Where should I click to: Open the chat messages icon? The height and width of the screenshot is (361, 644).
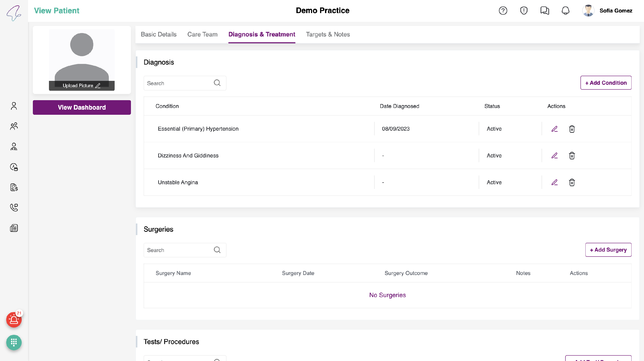tap(544, 11)
